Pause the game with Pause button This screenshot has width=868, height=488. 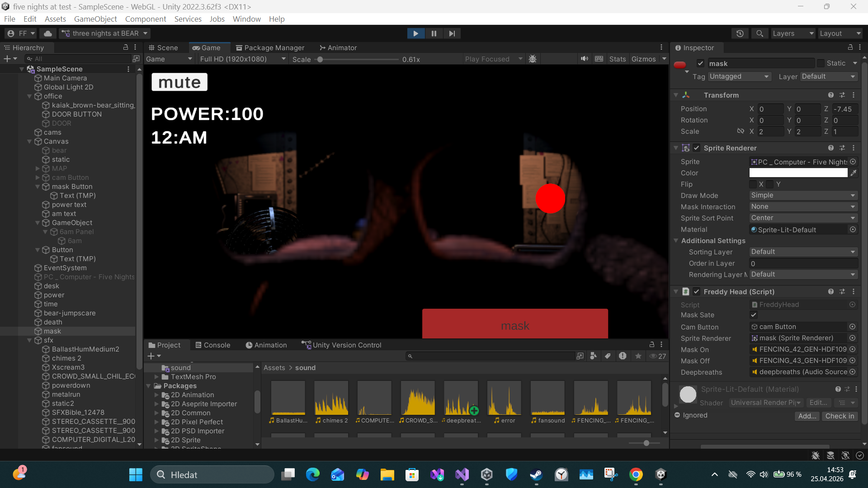(434, 33)
